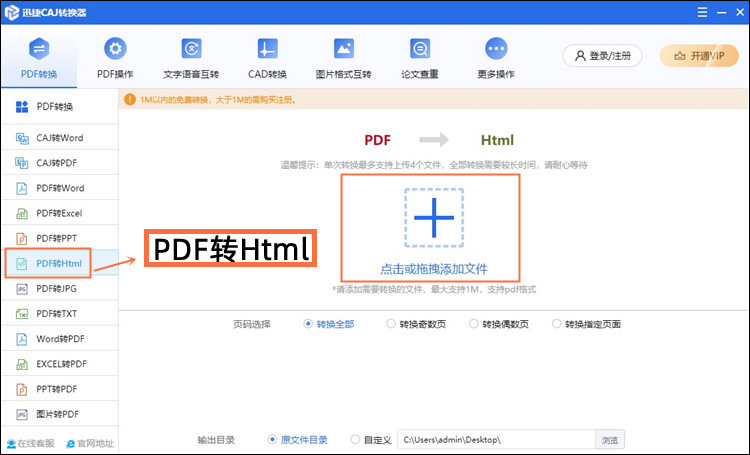The image size is (750, 455).
Task: Select 原文件目录 output radio button
Action: (x=272, y=439)
